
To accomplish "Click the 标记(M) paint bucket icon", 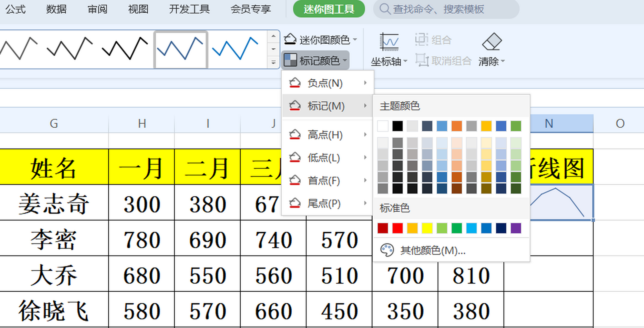I will coord(295,106).
